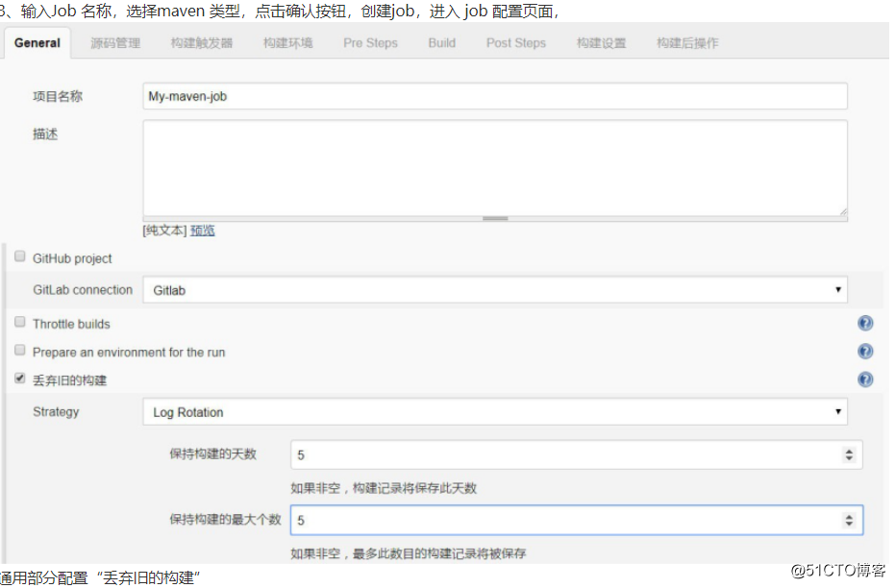Enable the GitHub project checkbox
Viewport: 895px width, 588px height.
click(x=20, y=257)
